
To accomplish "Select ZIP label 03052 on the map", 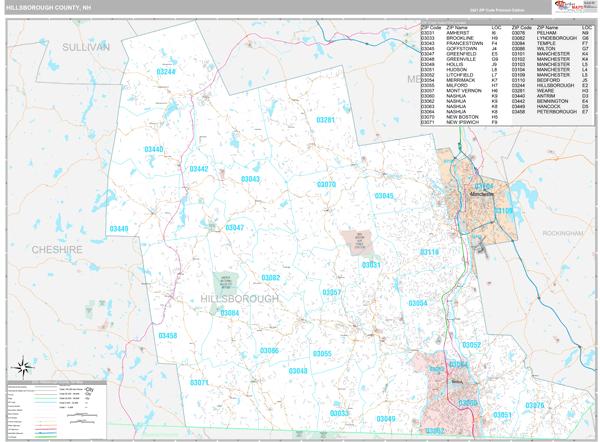I will (471, 345).
